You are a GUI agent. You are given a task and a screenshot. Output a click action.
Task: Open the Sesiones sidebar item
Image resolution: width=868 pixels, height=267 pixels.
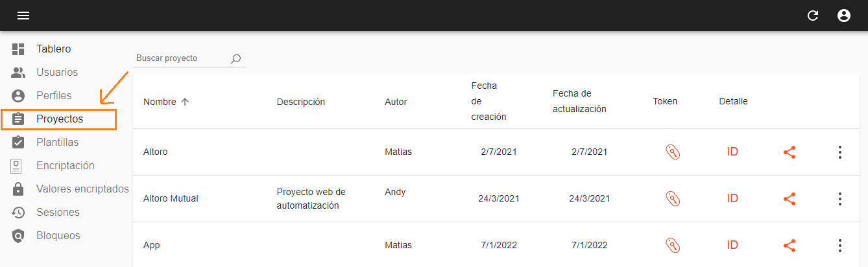coord(58,213)
